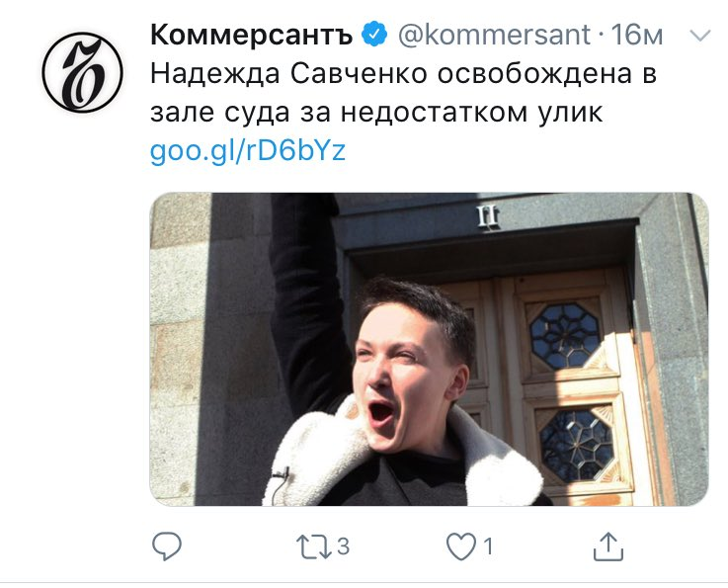Click tweet text line 'Надежда Савченко освобождена в'
This screenshot has width=728, height=588.
[x=403, y=74]
